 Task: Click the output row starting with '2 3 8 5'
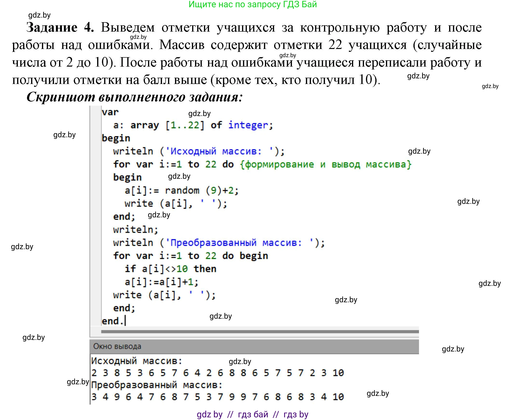217,373
